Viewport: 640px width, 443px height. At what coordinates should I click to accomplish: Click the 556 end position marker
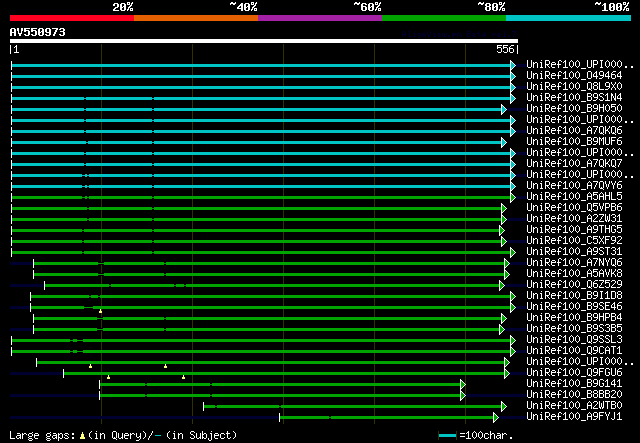[505, 50]
